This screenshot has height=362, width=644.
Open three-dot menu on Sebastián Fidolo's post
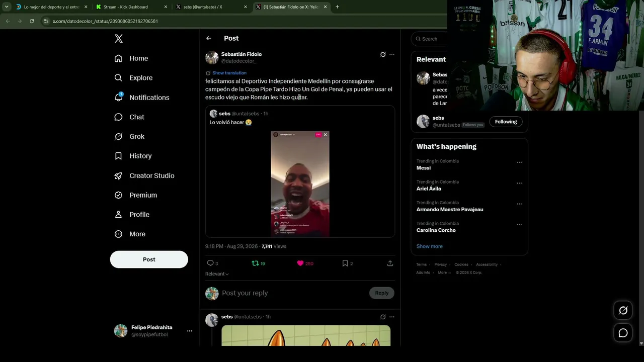tap(392, 54)
